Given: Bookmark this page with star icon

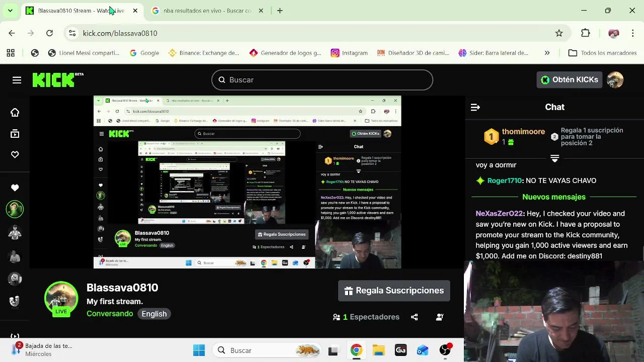Looking at the screenshot, I should tap(559, 33).
